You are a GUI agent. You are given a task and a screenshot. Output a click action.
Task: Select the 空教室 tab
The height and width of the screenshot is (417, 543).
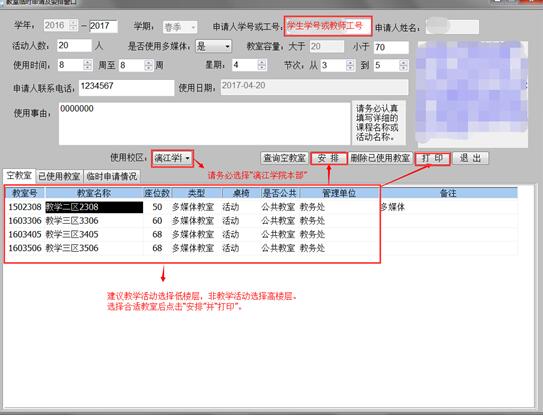click(19, 175)
